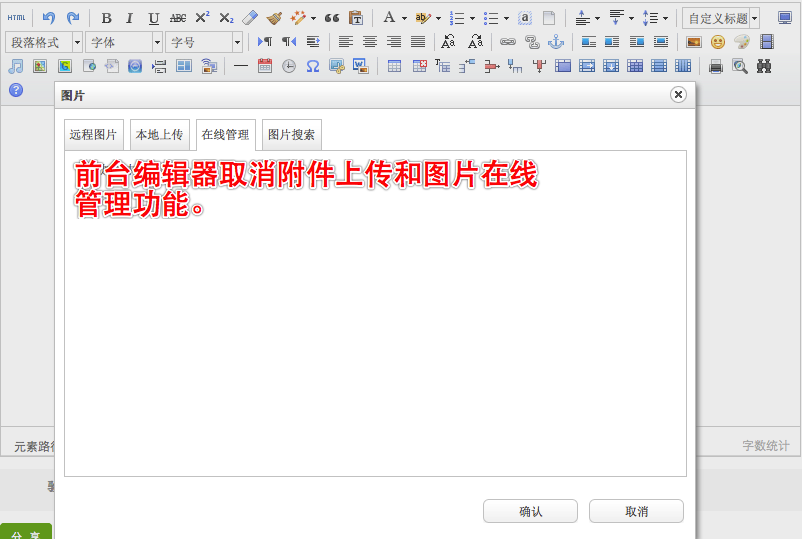Delete the table
Screen dimensions: 802x539
[x=419, y=66]
